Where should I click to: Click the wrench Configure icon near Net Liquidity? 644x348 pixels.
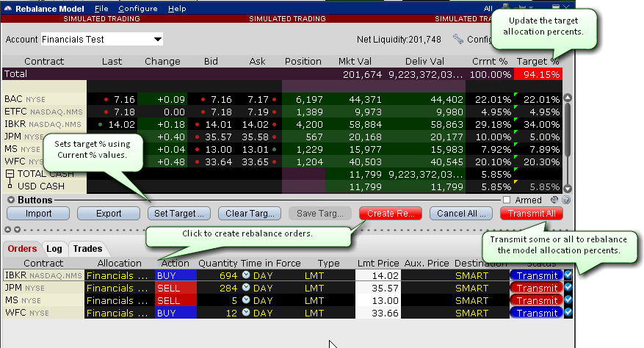(x=458, y=40)
